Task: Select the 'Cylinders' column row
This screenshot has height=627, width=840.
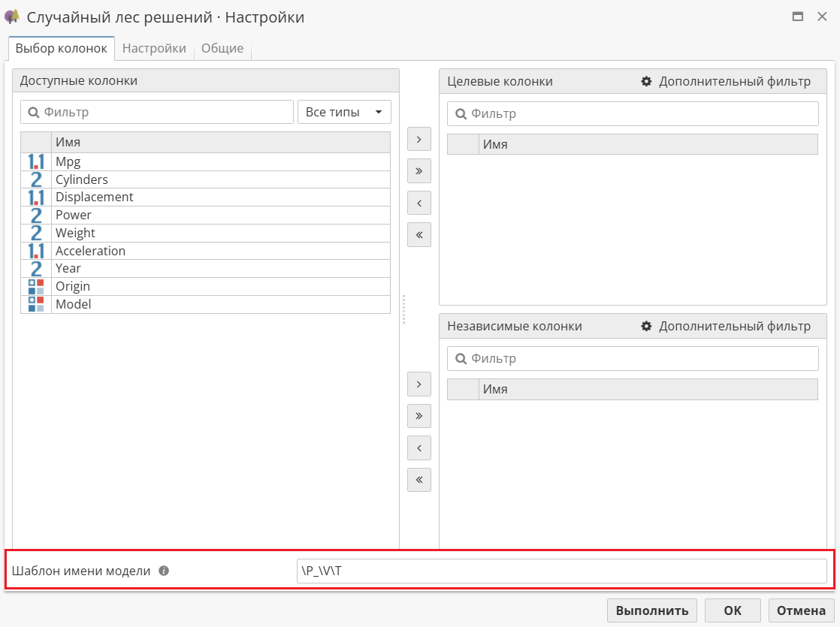Action: [x=205, y=179]
